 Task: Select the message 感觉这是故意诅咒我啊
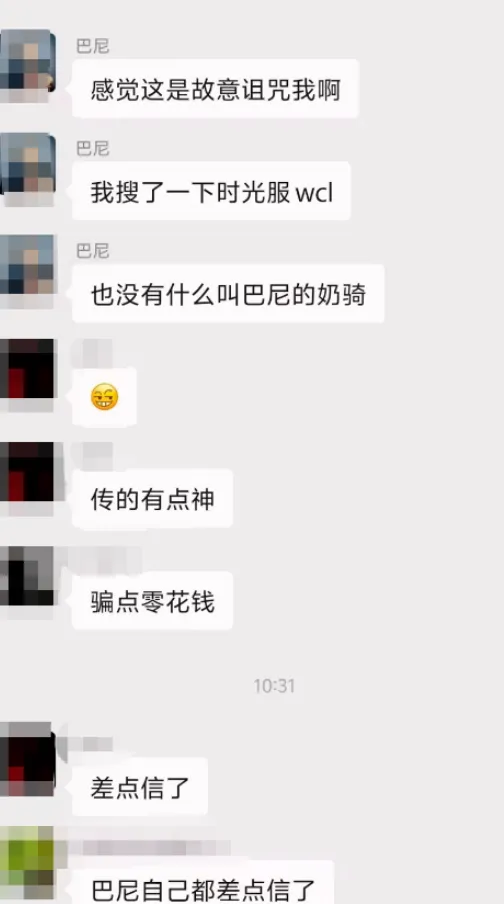216,89
